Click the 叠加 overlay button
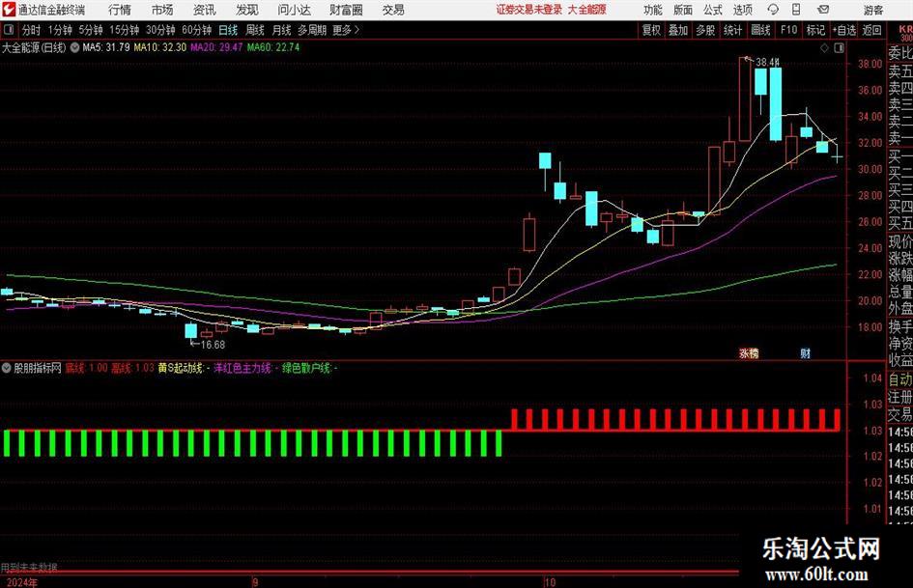Screen dimensions: 913x588 click(x=678, y=30)
